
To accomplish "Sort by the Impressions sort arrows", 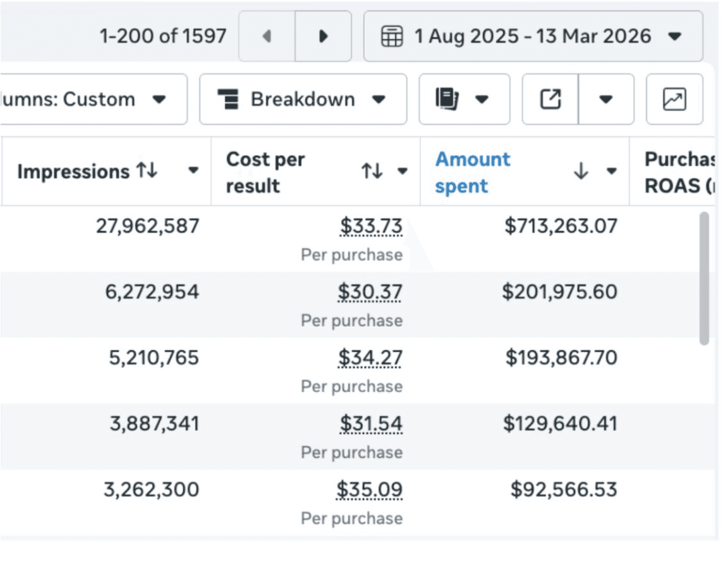I will click(147, 171).
